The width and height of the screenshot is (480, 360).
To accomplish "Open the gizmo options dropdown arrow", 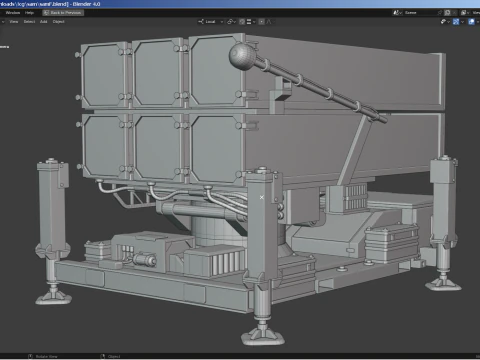I will pos(462,22).
